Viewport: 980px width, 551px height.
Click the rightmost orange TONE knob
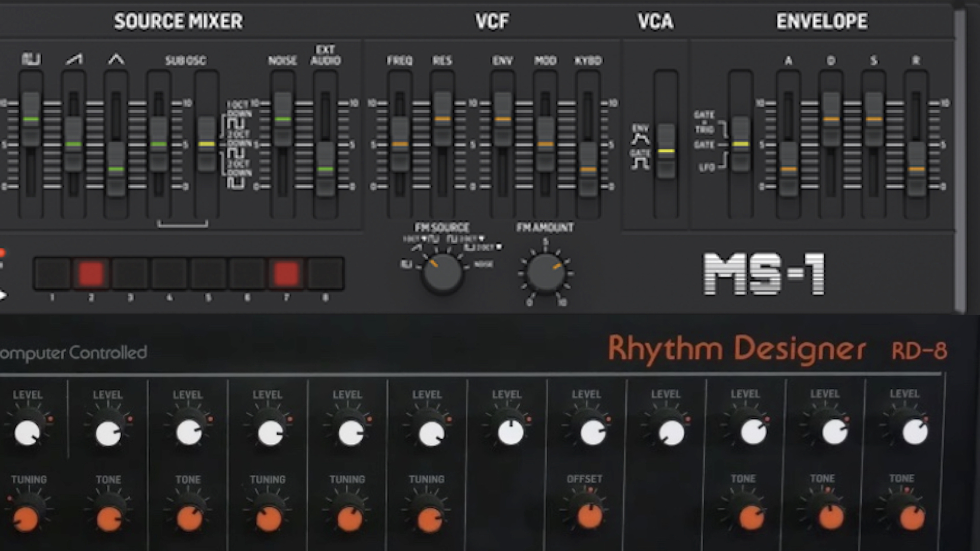coord(912,517)
